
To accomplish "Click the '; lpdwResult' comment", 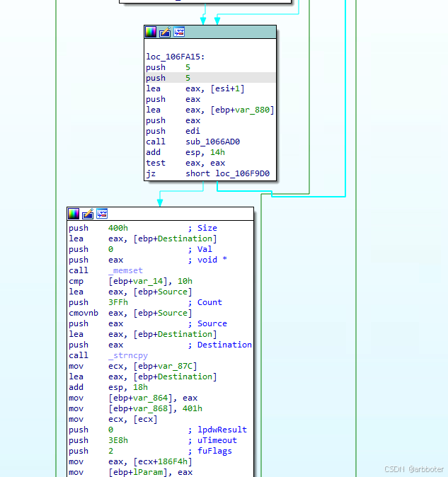I will (x=217, y=430).
